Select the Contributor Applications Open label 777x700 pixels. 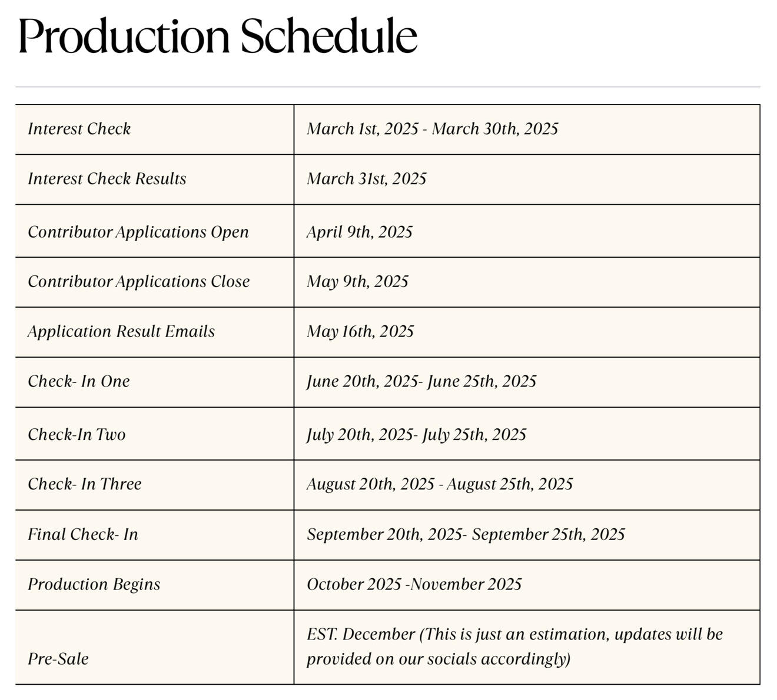(138, 232)
